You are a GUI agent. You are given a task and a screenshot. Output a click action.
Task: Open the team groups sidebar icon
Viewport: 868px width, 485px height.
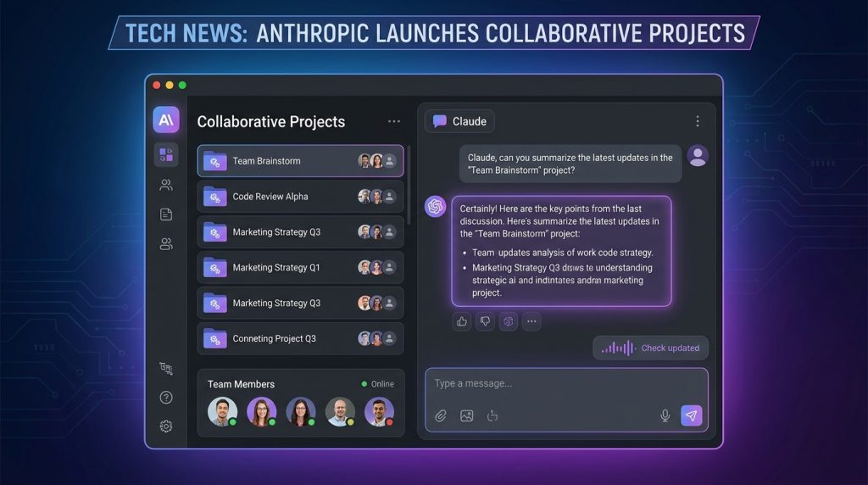point(166,244)
